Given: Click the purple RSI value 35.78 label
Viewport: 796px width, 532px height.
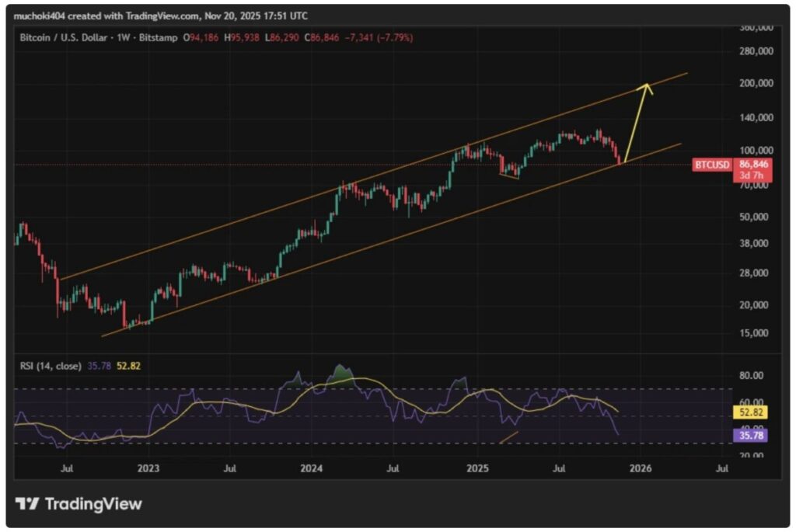Looking at the screenshot, I should point(749,436).
